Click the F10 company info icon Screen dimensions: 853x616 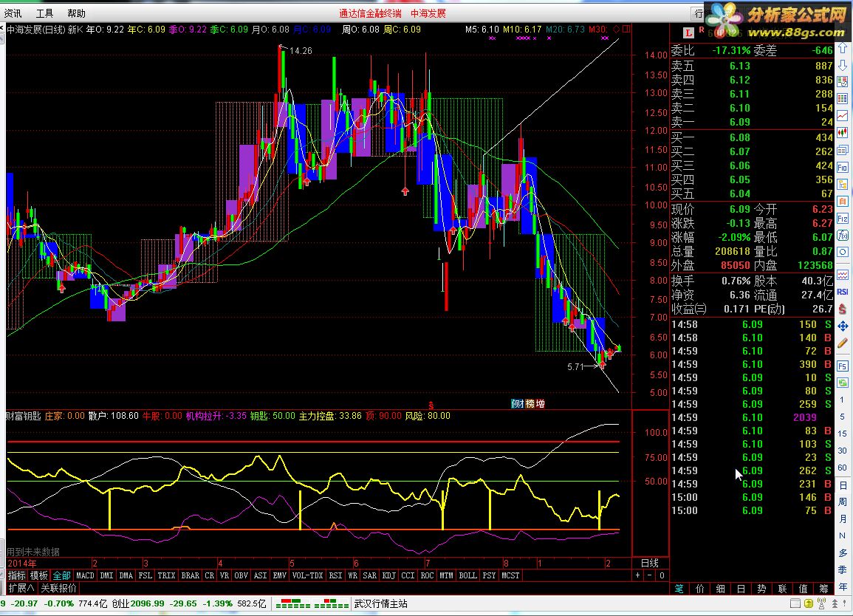(x=843, y=167)
